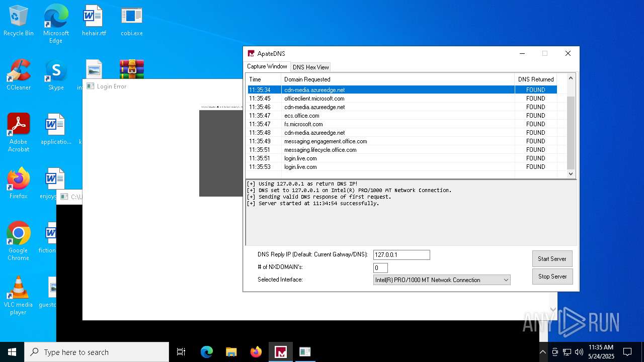Click the Stop Server button
The width and height of the screenshot is (644, 362).
click(x=552, y=277)
